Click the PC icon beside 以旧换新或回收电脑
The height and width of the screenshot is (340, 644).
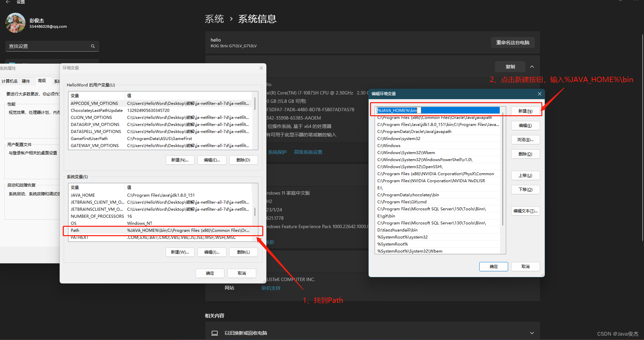coord(215,333)
